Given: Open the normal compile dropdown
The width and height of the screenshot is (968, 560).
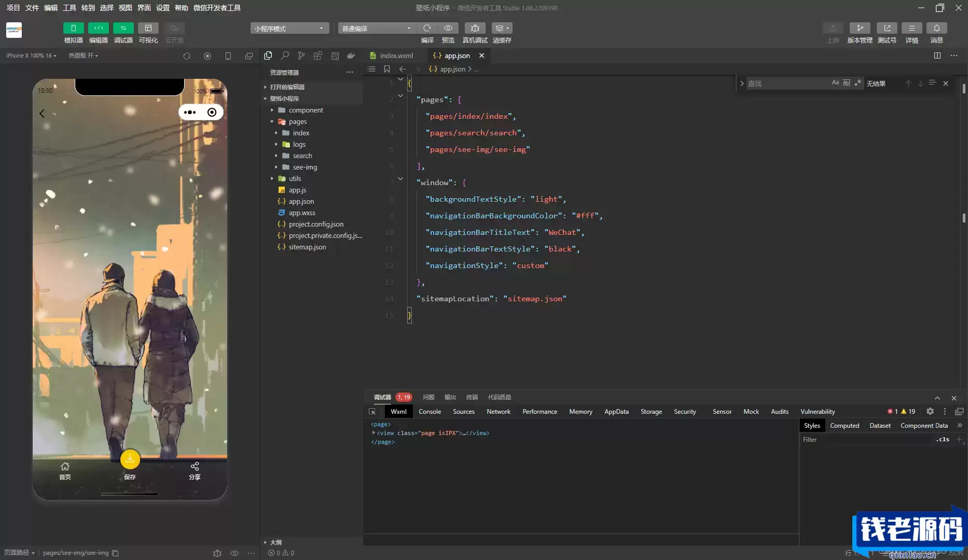Looking at the screenshot, I should pos(377,28).
